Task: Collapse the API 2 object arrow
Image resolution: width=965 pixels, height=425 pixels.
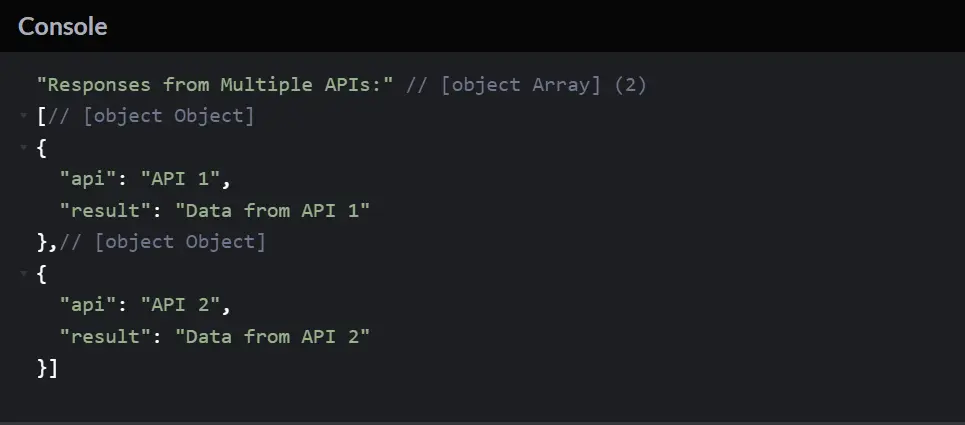Action: (x=22, y=273)
